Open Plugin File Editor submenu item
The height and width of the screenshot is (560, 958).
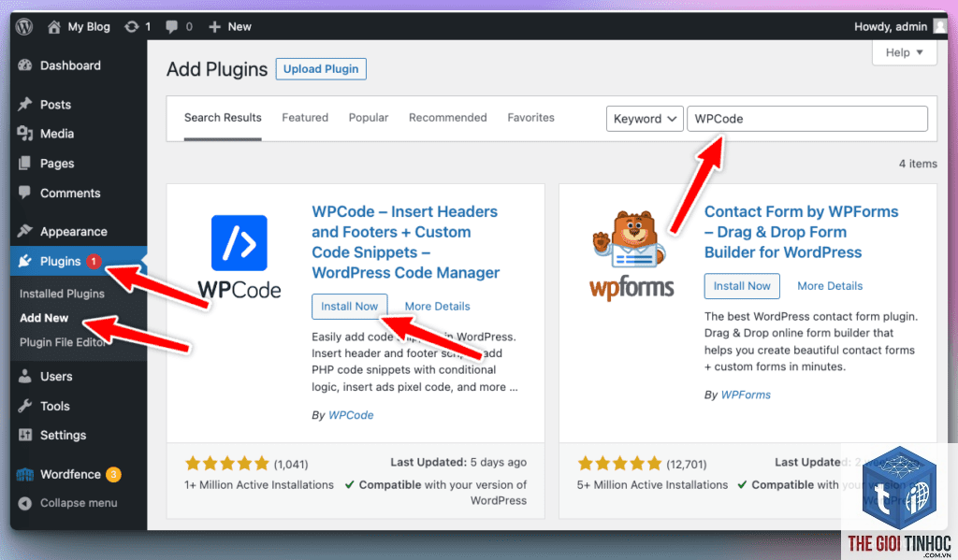63,342
